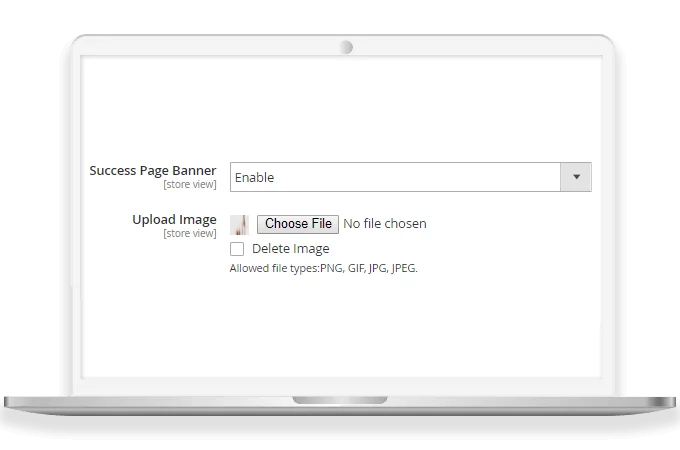Click the Success Page Banner field label
The image size is (680, 450).
153,170
